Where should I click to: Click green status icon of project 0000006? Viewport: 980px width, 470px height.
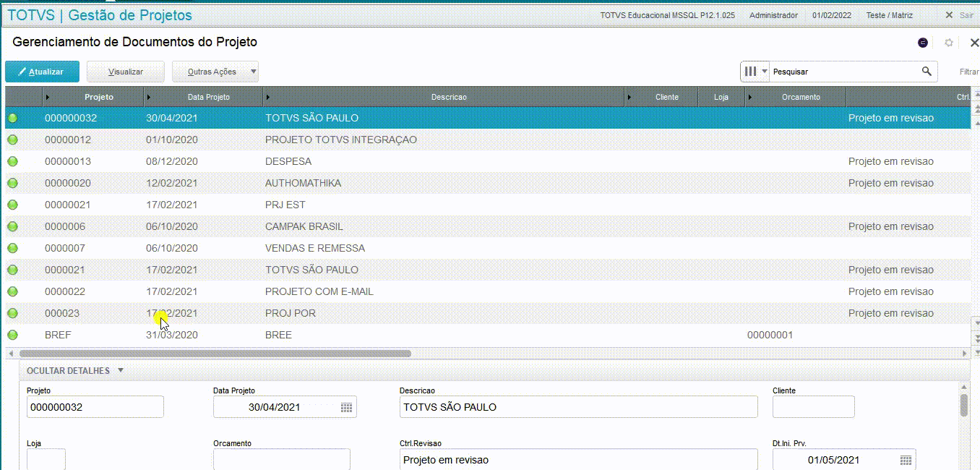coord(12,226)
